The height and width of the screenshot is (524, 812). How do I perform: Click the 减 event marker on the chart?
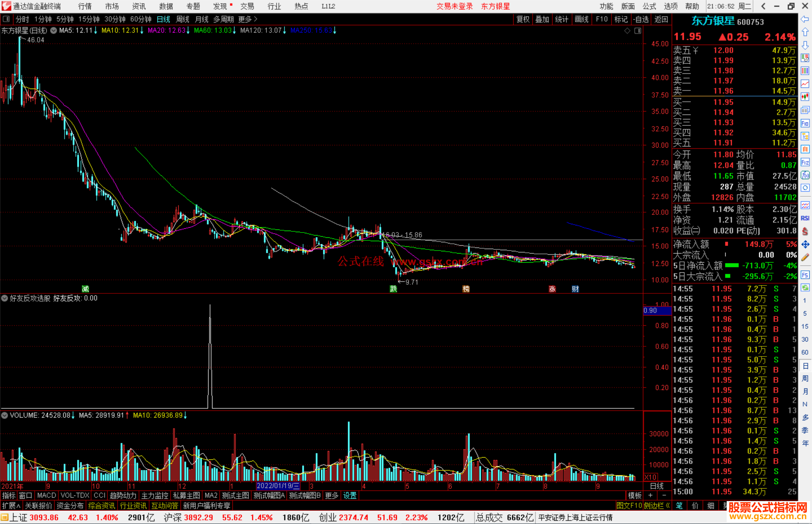[85, 289]
